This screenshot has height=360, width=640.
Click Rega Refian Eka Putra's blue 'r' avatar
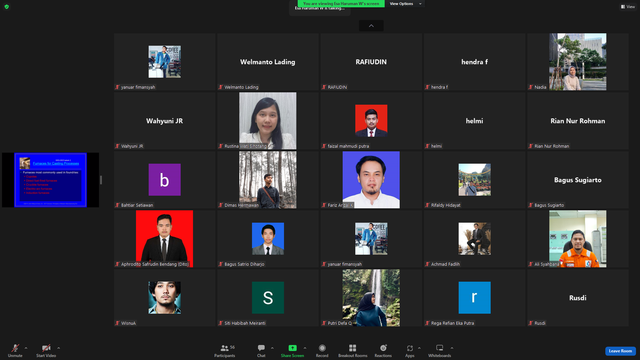(474, 298)
